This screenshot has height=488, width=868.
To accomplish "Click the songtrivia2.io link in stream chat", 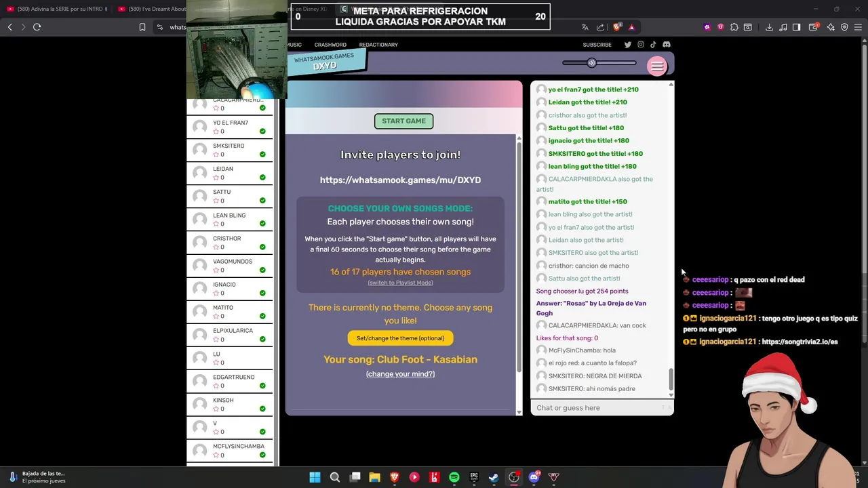I will [800, 342].
